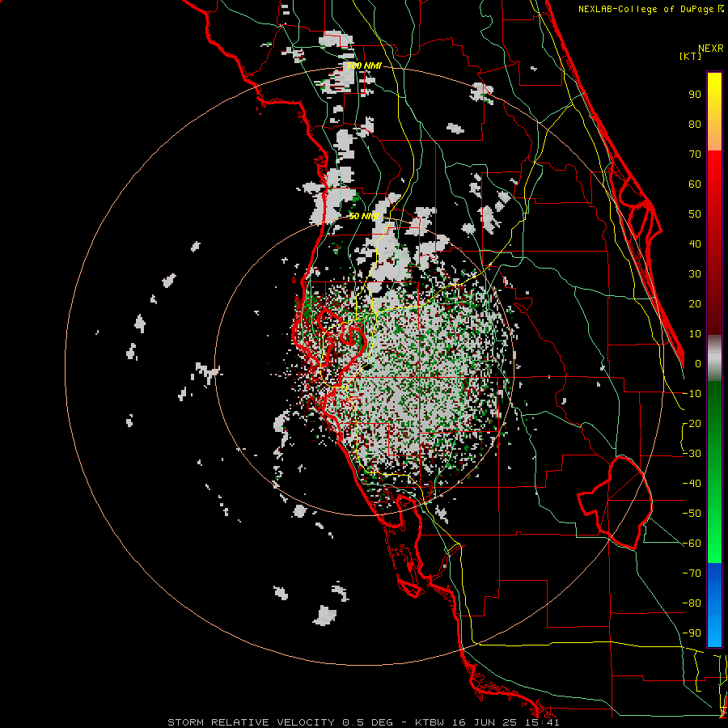
Task: Click the -20 knot scale value
Action: click(692, 424)
